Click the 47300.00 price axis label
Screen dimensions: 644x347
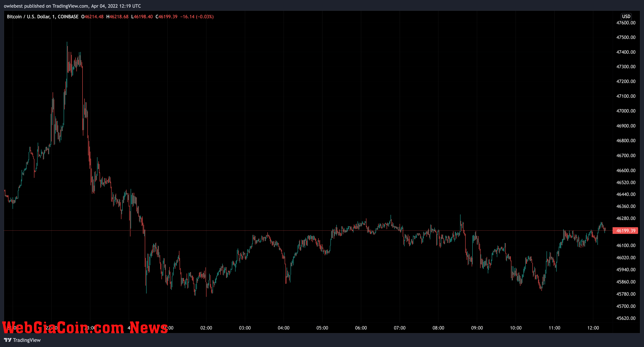coord(626,67)
